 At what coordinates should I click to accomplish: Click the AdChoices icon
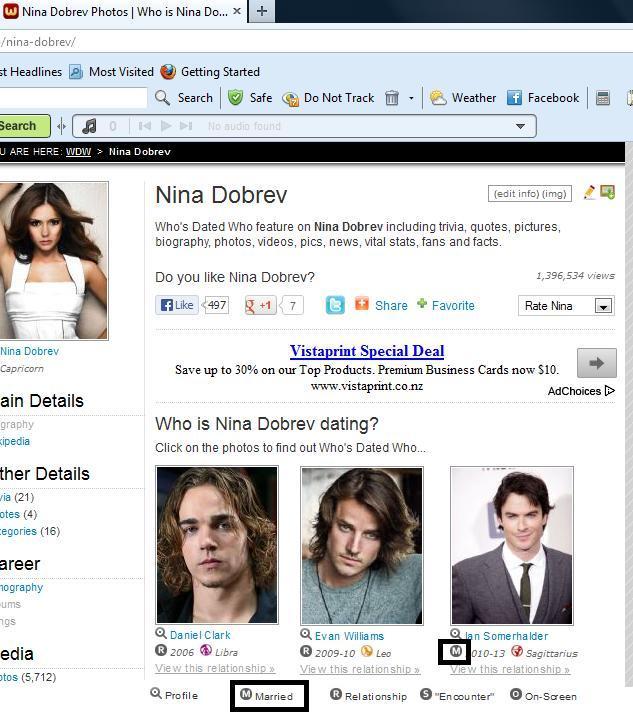coord(610,391)
